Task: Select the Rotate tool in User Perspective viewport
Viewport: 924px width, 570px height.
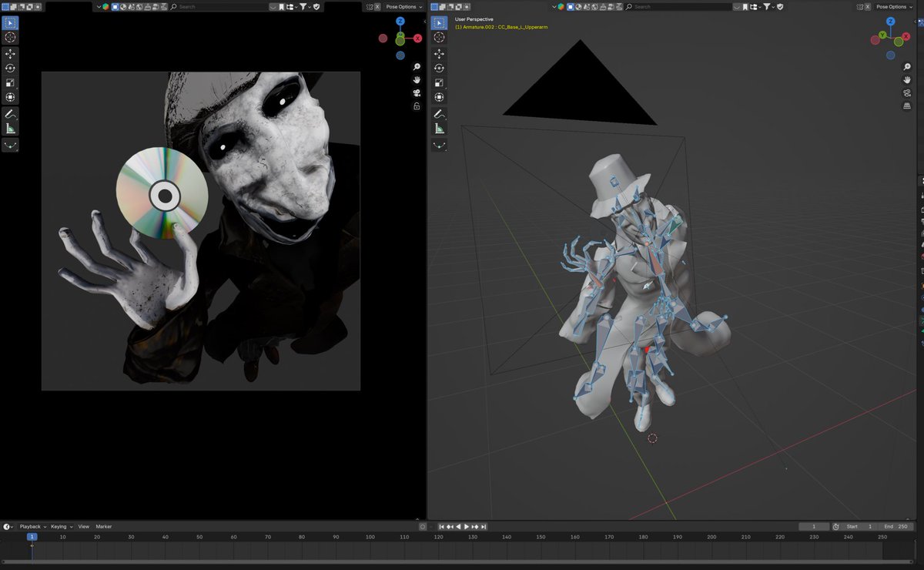Action: coord(440,69)
